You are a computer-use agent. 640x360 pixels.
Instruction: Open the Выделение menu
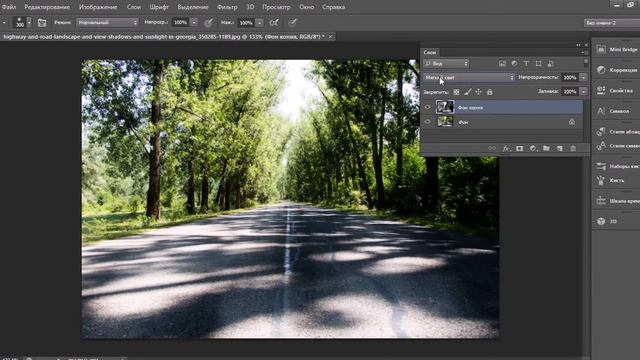[x=193, y=7]
